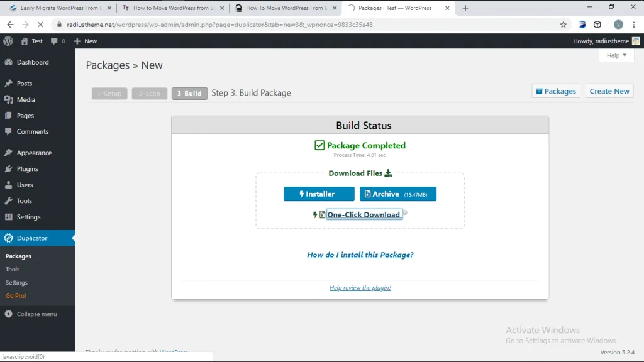
Task: Click the Package Completed check icon
Action: coord(319,145)
